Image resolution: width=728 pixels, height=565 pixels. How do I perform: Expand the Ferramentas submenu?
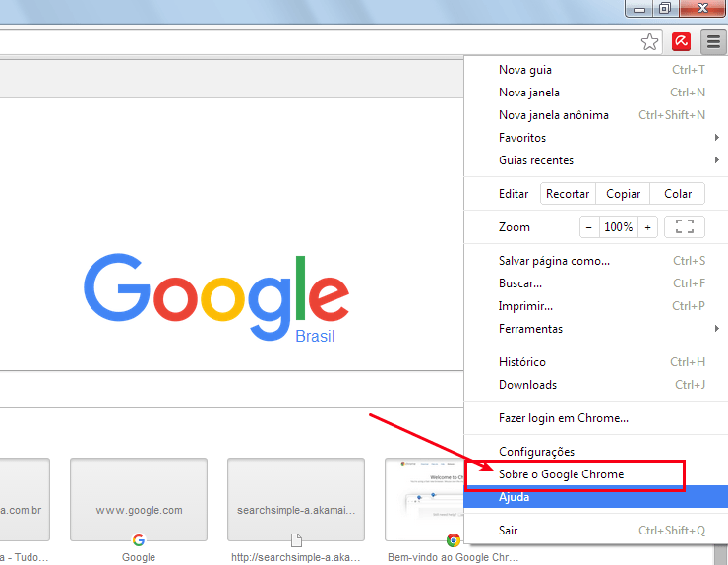coord(595,329)
